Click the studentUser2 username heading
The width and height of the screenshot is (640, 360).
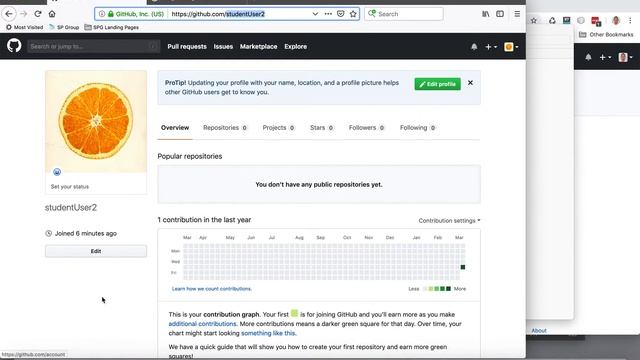[x=71, y=207]
